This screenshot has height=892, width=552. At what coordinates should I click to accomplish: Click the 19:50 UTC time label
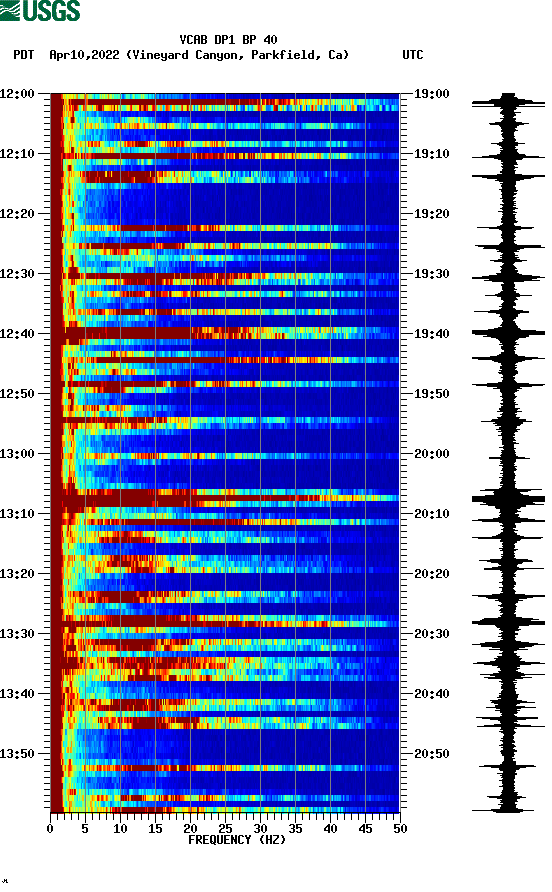(x=431, y=394)
